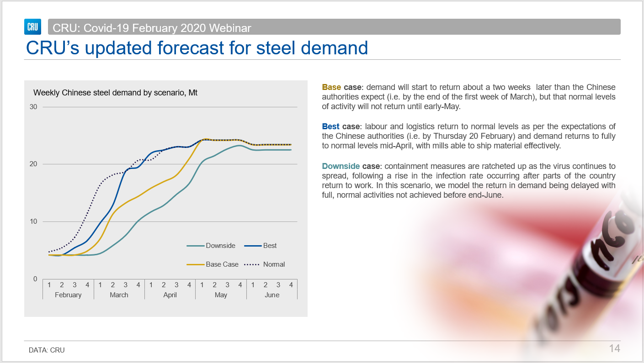Click the dotted Normal legend entry
This screenshot has height=363, width=644.
pyautogui.click(x=274, y=264)
